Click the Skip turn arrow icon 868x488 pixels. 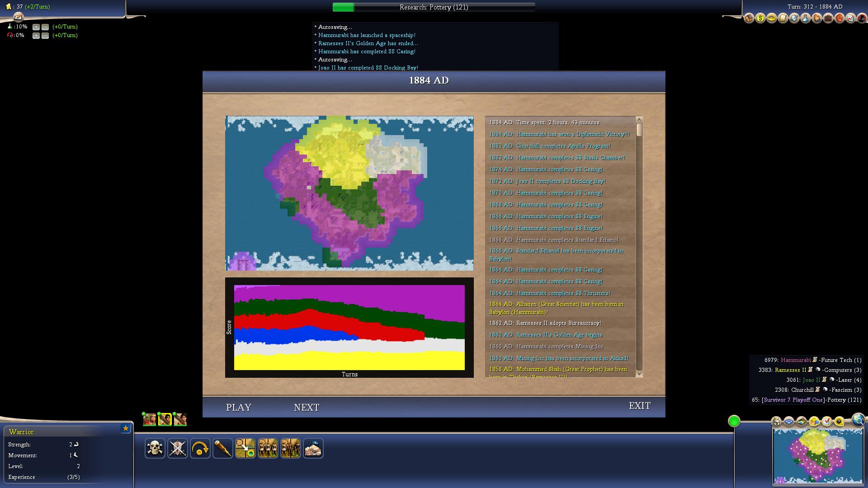coord(200,448)
